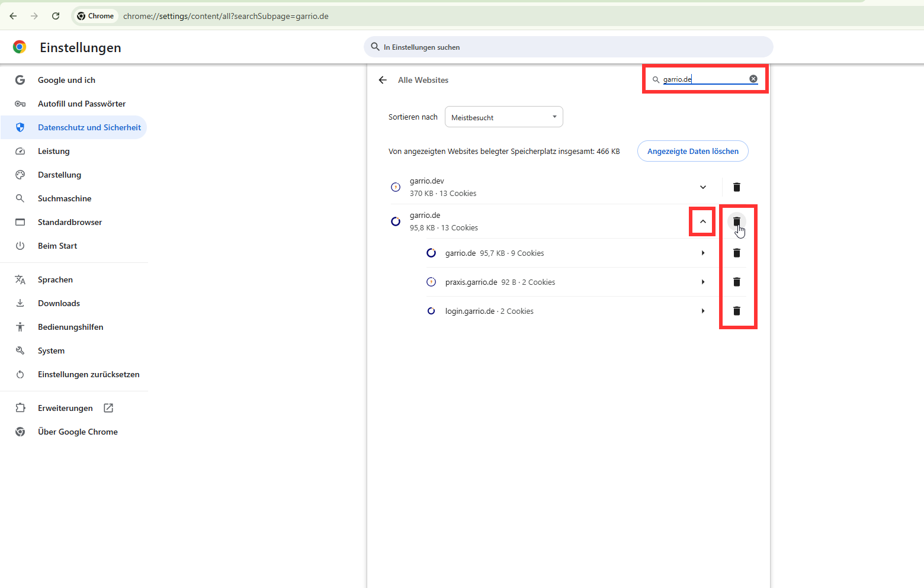Click the puzzle piece icon for Erweiterungen
This screenshot has height=588, width=924.
(x=20, y=408)
